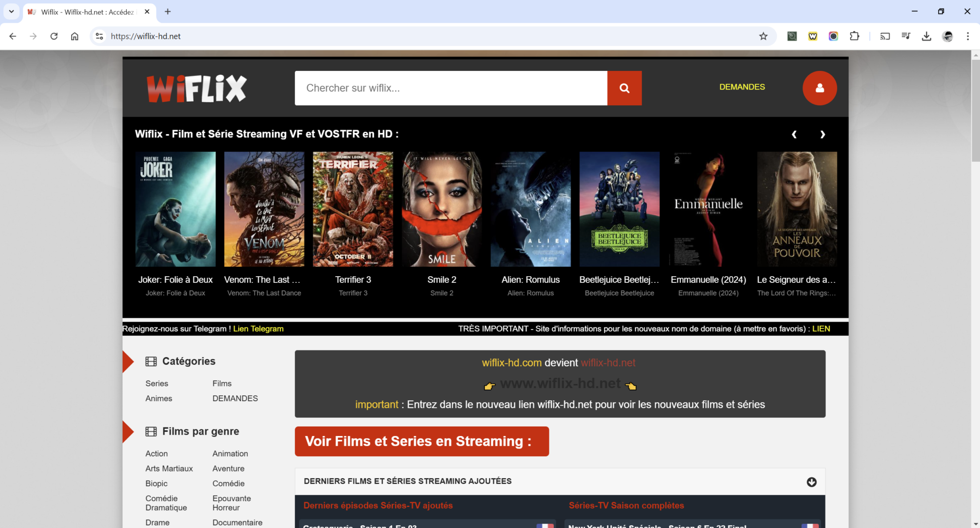This screenshot has height=528, width=980.
Task: Select the Comédie genre
Action: click(x=228, y=483)
